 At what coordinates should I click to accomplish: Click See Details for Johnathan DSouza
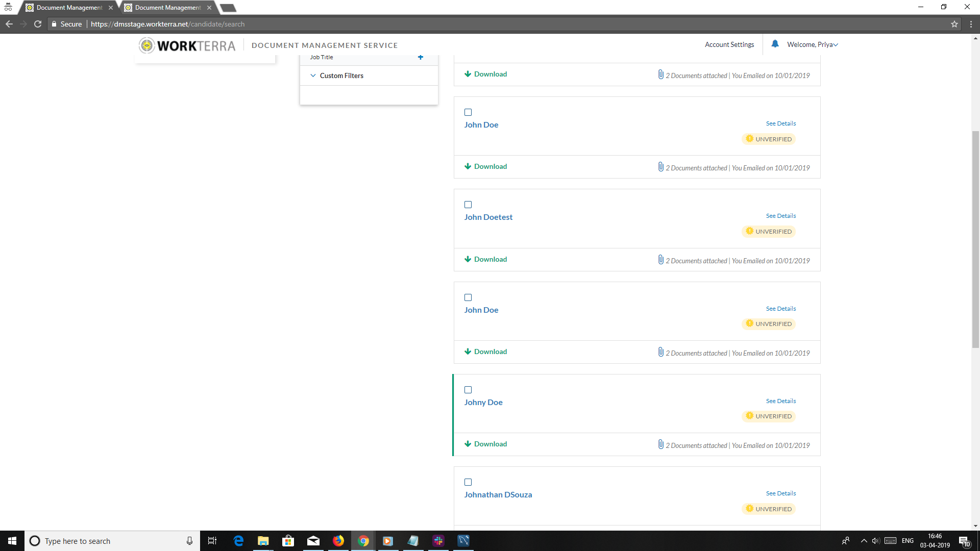[780, 493]
